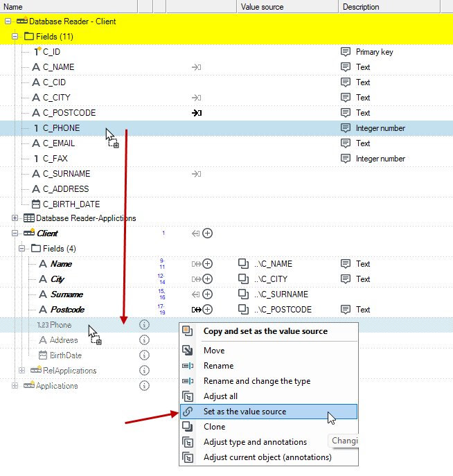Collapse the Fields (4) folder
This screenshot has width=453, height=476.
click(x=21, y=248)
